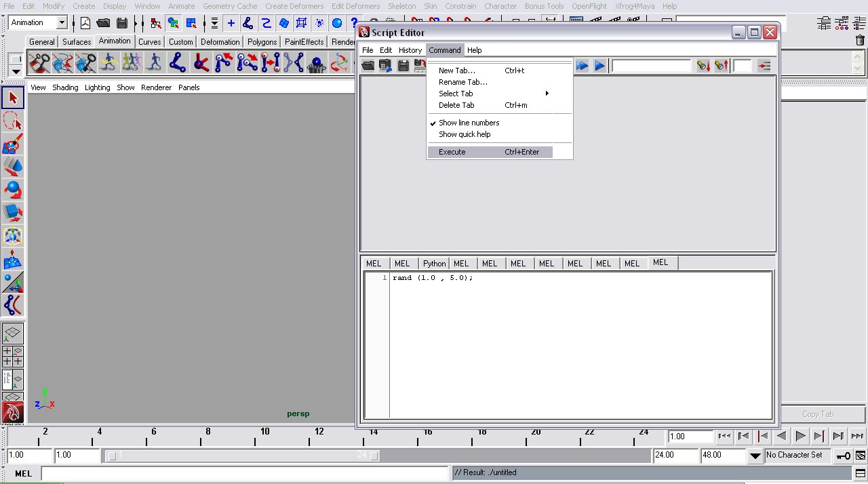The width and height of the screenshot is (868, 484).
Task: Click New Scene icon in status line
Action: (x=85, y=23)
